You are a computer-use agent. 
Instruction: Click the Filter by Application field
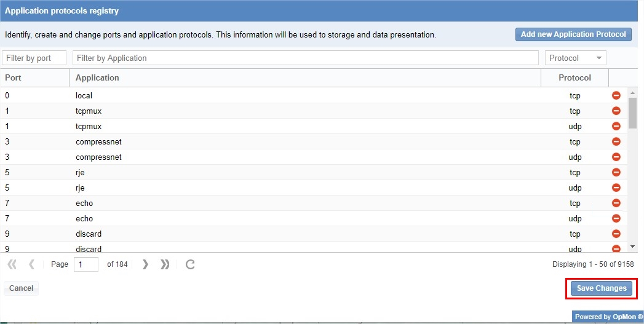[x=305, y=58]
